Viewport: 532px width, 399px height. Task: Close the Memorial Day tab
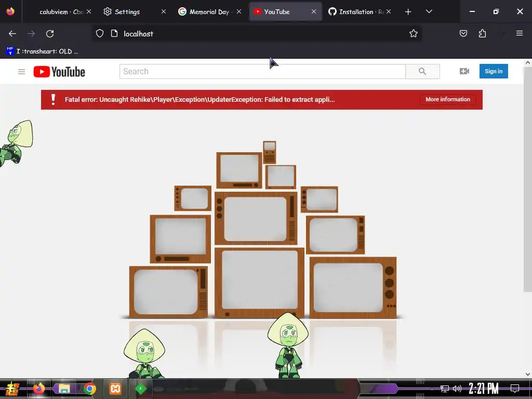[x=239, y=11]
